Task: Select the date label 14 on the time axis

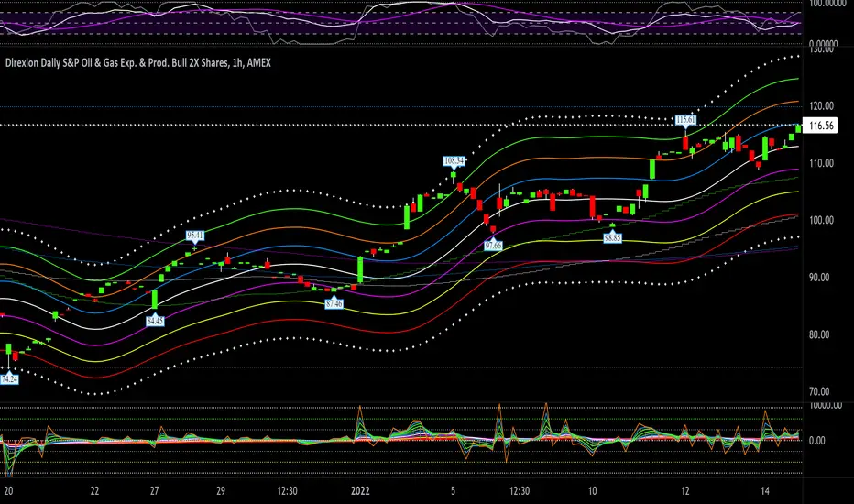Action: [765, 491]
